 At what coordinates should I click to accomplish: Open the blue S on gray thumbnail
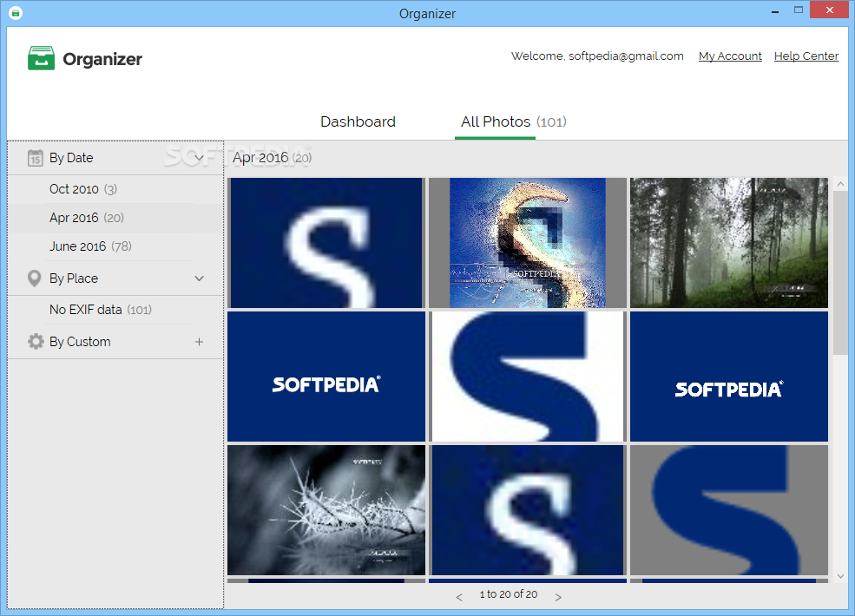point(729,510)
